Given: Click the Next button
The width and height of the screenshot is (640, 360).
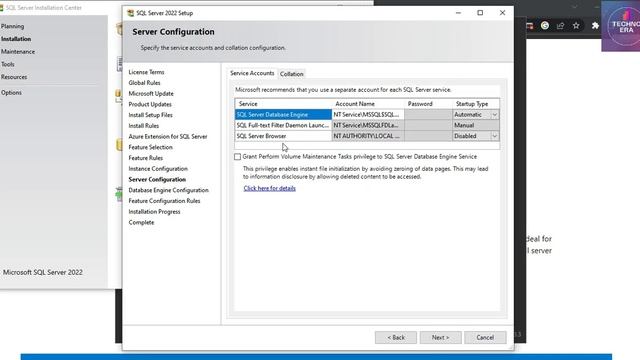Looking at the screenshot, I should pyautogui.click(x=440, y=338).
